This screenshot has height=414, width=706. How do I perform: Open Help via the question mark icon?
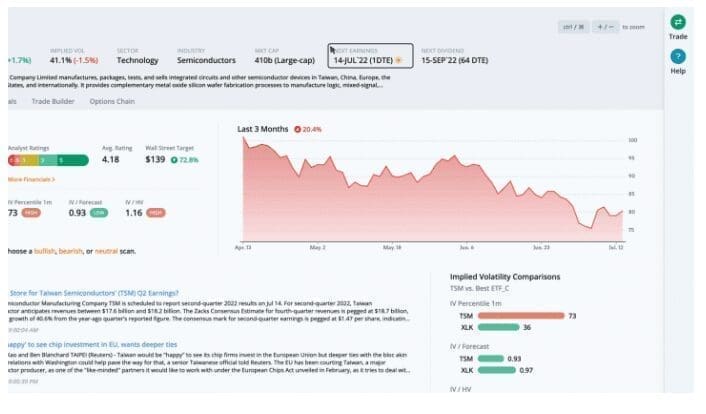point(678,57)
